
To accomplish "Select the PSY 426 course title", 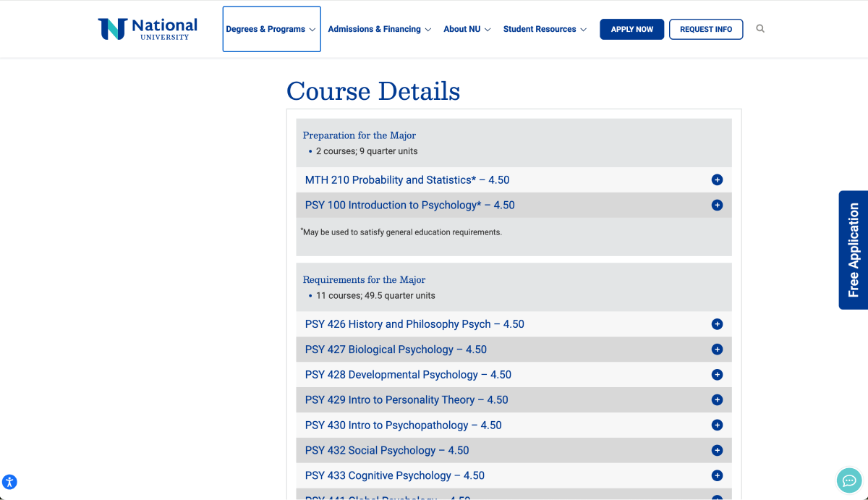I will tap(414, 323).
